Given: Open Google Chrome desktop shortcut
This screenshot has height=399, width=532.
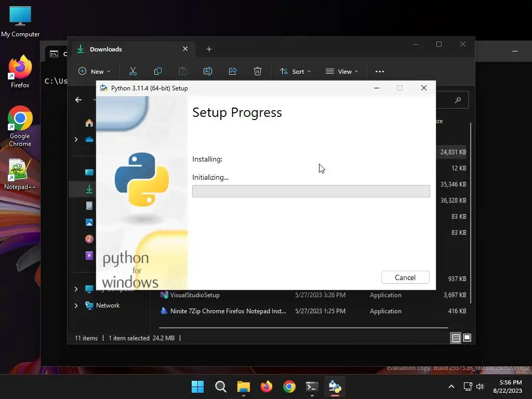Looking at the screenshot, I should click(x=20, y=126).
